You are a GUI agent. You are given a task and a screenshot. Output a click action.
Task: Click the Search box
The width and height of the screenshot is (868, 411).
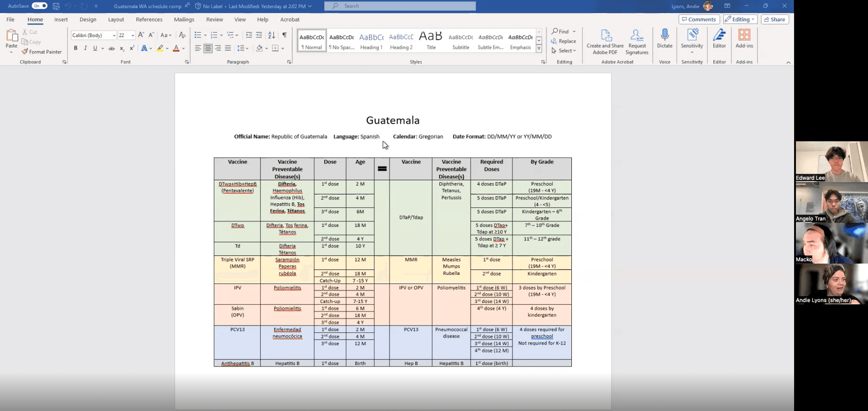[400, 6]
